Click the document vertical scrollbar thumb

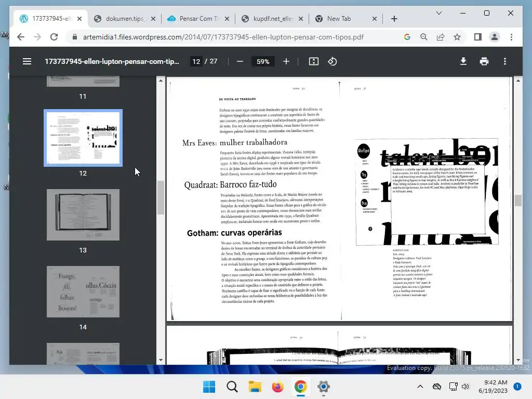tap(518, 201)
